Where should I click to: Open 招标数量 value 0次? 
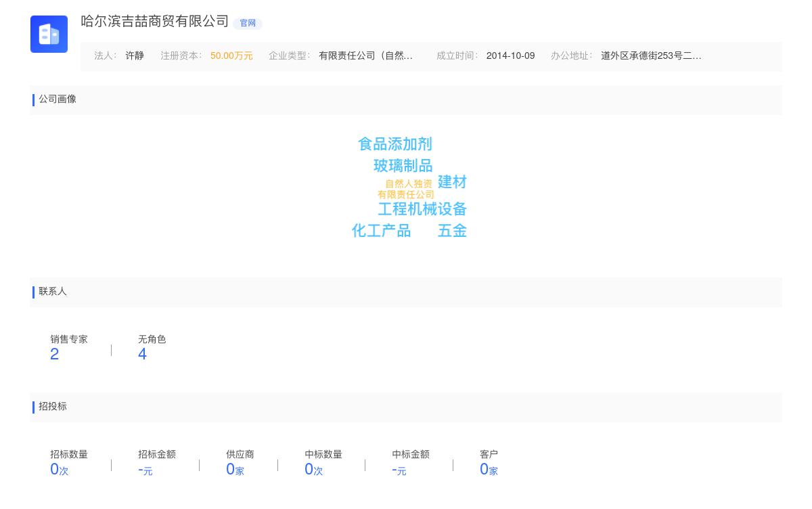coord(60,470)
